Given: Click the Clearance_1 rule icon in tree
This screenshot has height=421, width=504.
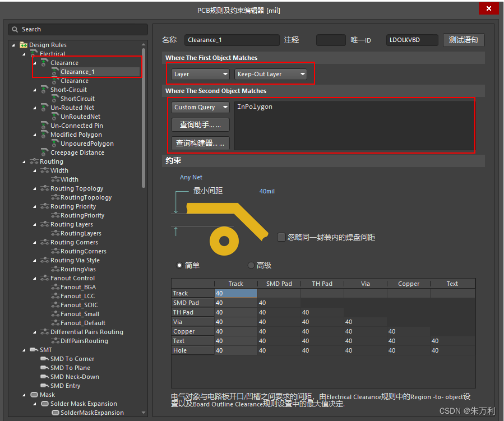Looking at the screenshot, I should click(55, 72).
